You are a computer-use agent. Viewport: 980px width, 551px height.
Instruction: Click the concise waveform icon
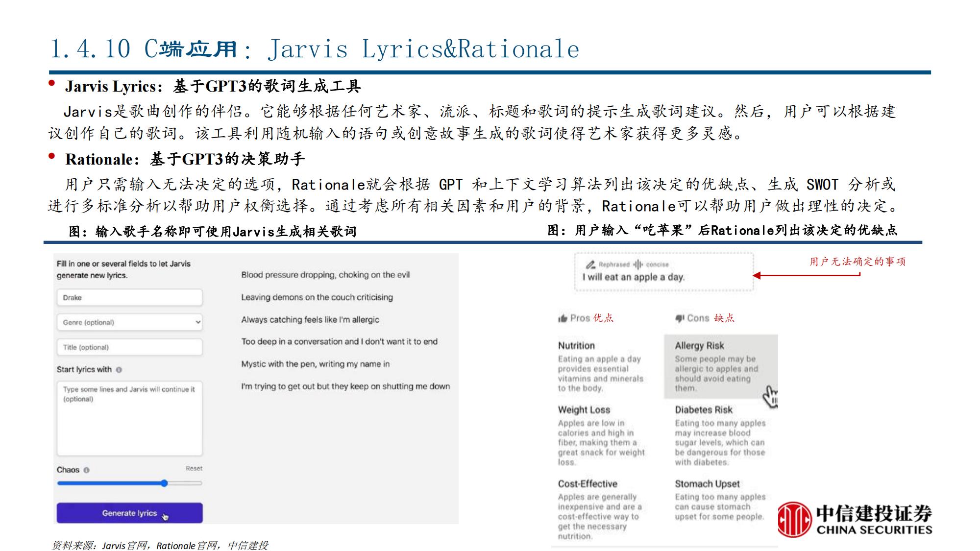tap(637, 264)
